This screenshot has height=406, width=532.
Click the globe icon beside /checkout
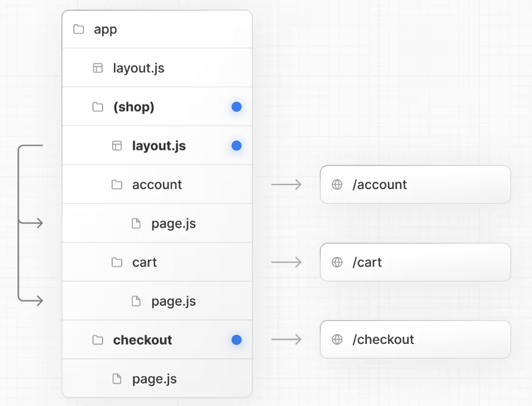click(337, 340)
